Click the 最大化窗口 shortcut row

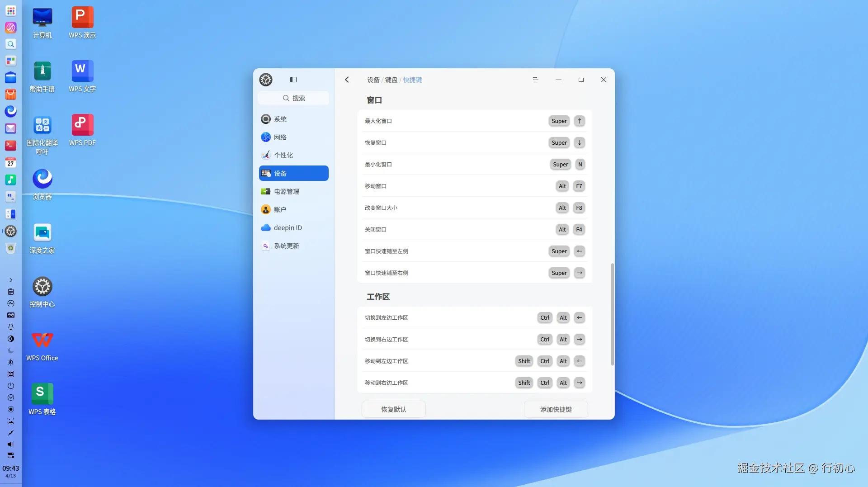[475, 121]
